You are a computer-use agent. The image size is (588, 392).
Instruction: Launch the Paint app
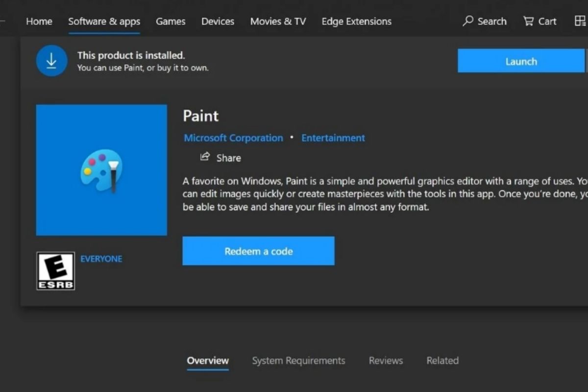[521, 61]
